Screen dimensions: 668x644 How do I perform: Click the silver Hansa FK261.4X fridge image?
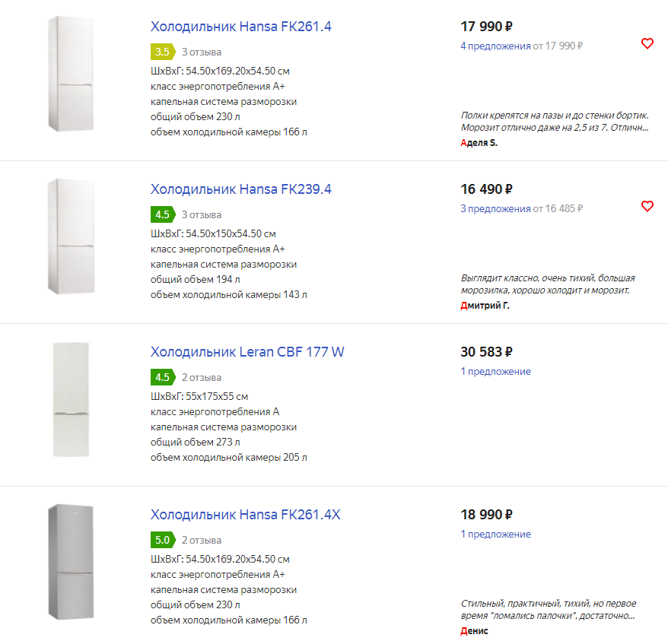pos(71,562)
